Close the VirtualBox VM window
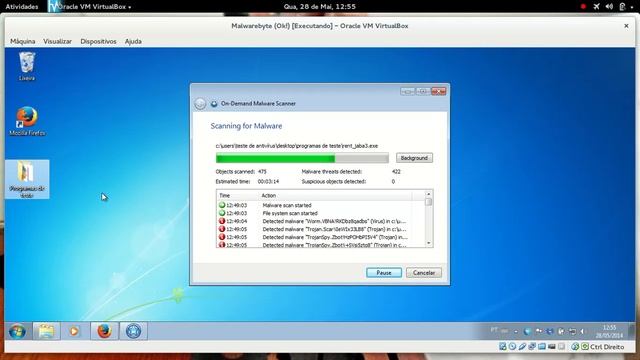Image resolution: width=640 pixels, height=360 pixels. (626, 26)
